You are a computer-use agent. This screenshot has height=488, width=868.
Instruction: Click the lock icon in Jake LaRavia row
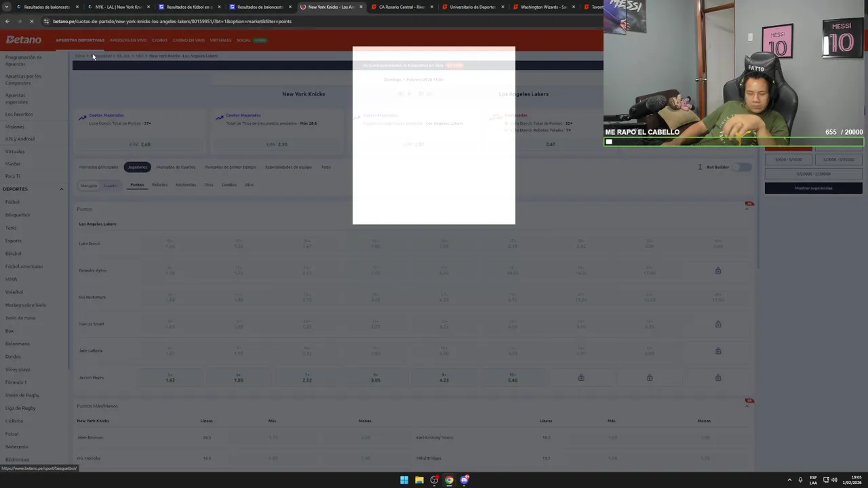click(x=718, y=351)
